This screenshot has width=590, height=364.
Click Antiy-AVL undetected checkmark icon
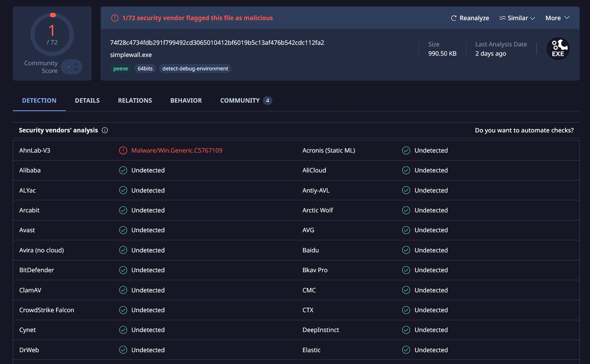406,190
